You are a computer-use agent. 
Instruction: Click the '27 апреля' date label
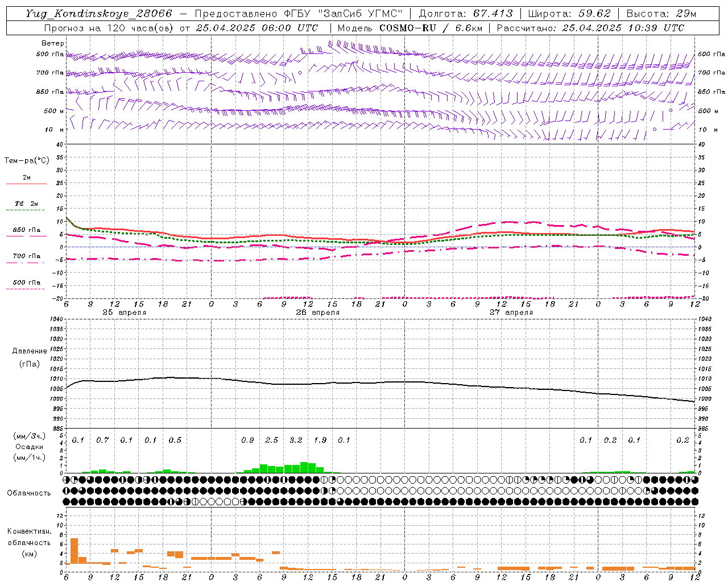[x=511, y=313]
